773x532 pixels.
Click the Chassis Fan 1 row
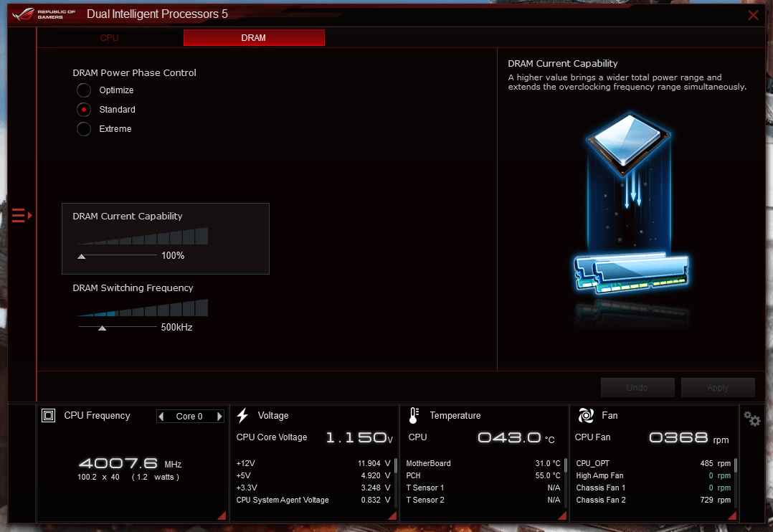pos(653,488)
